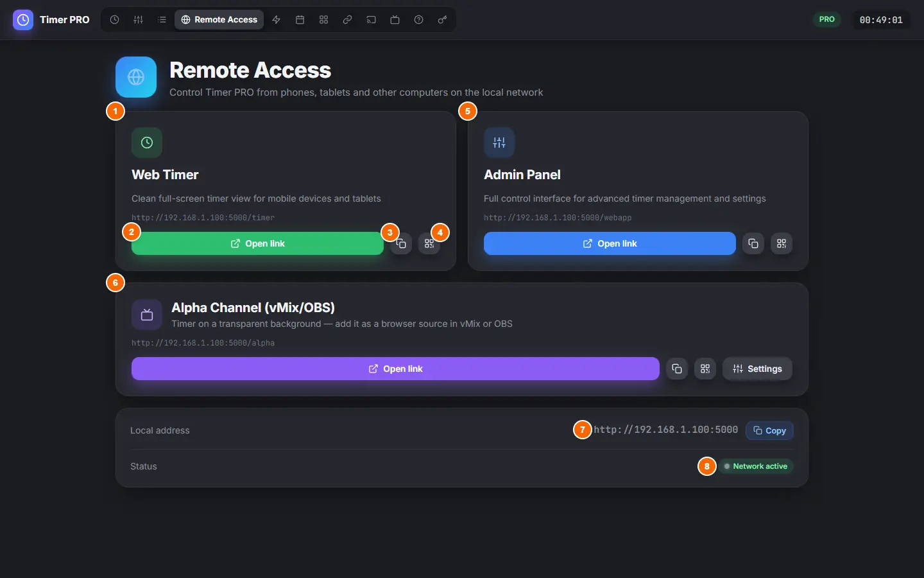Open the key license tab in navigation
The image size is (924, 578).
(x=442, y=20)
